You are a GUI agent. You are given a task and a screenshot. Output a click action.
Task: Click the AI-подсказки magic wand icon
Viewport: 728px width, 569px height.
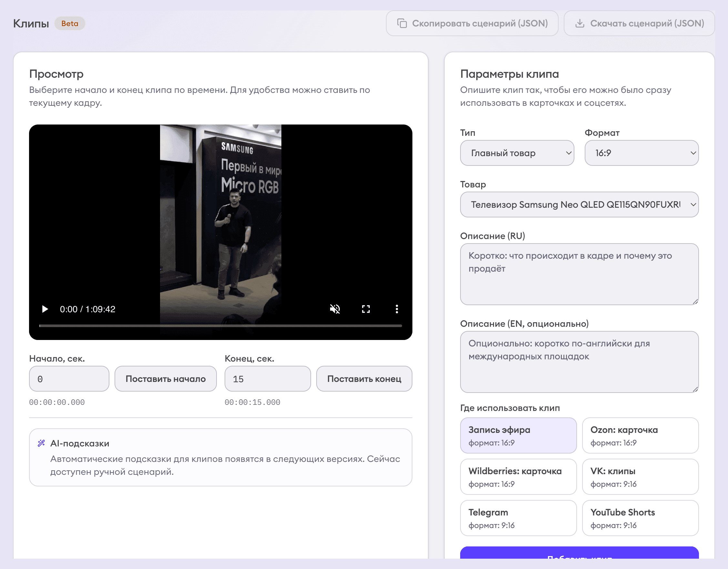coord(41,443)
